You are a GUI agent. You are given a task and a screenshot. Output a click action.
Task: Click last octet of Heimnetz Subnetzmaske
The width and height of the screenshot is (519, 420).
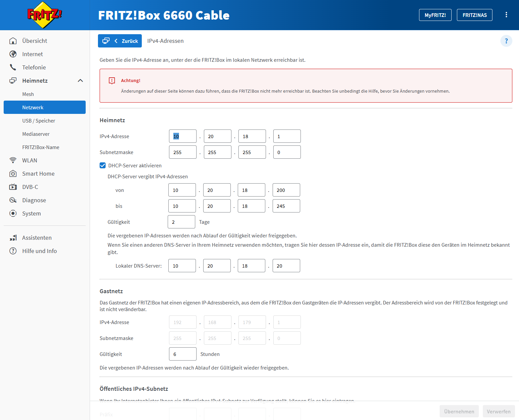click(287, 152)
